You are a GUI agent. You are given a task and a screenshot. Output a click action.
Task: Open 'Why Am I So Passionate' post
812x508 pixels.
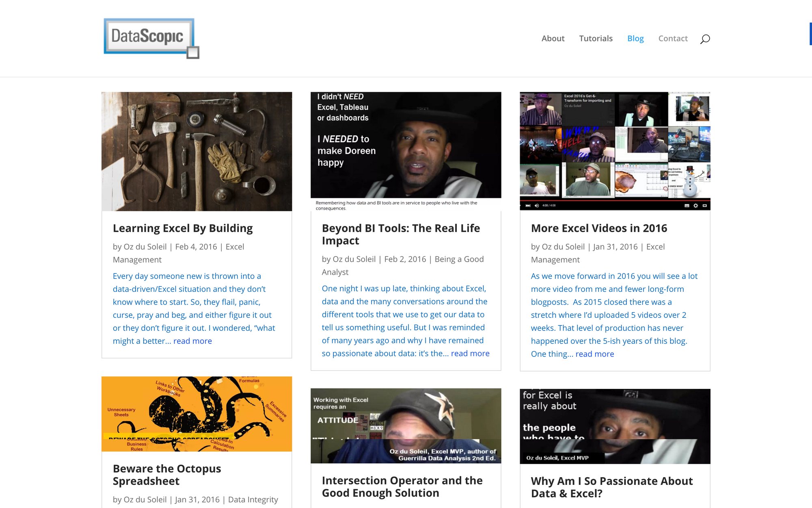[611, 487]
